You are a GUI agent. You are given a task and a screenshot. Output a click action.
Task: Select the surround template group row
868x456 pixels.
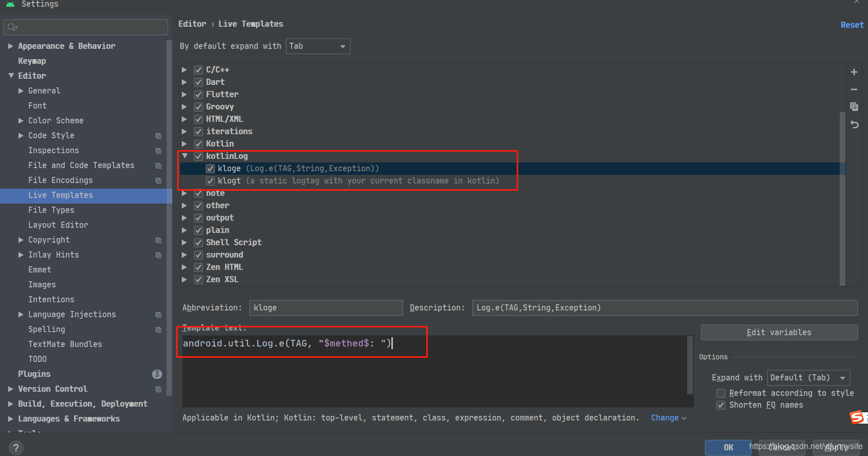(x=512, y=255)
